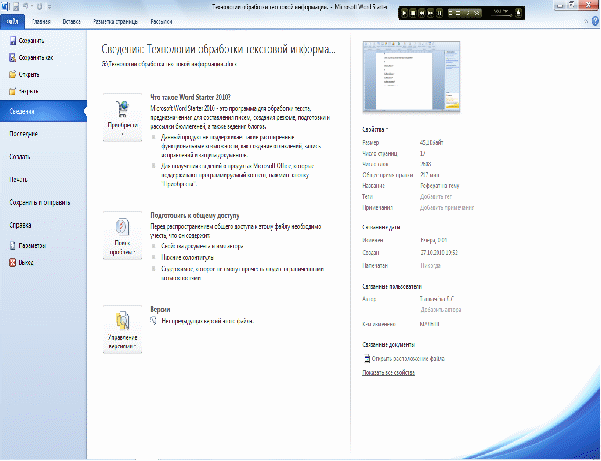The image size is (601, 461).
Task: Adjust the volume slider on media overlay
Action: [502, 13]
